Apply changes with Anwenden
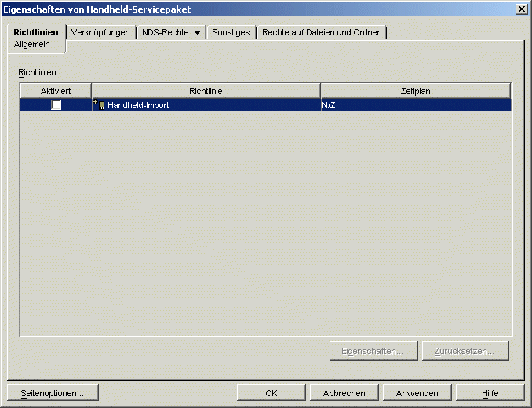Viewport: 532px width, 408px height. pos(417,393)
